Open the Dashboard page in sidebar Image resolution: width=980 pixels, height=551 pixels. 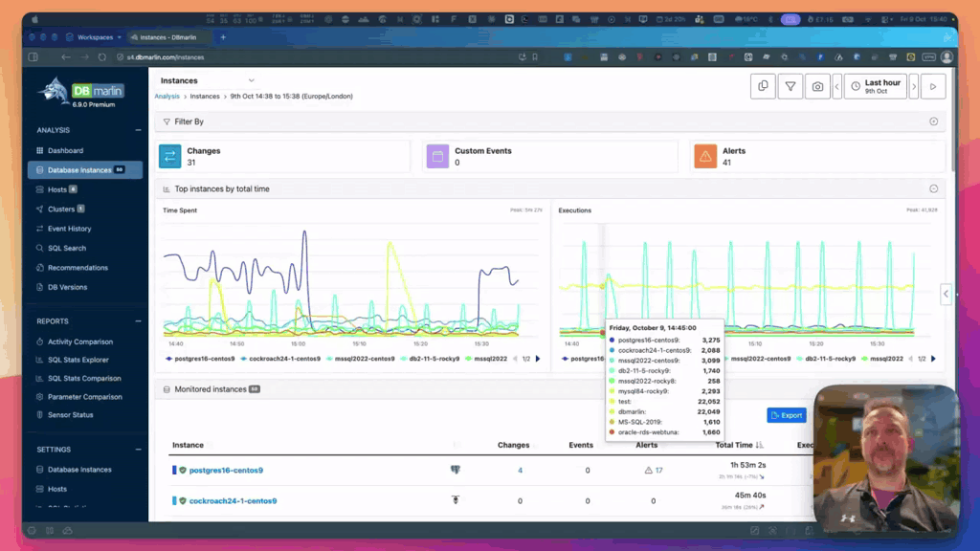[65, 150]
